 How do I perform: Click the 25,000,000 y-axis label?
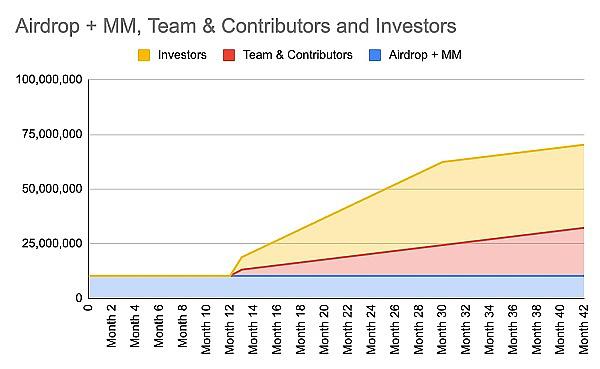point(52,243)
